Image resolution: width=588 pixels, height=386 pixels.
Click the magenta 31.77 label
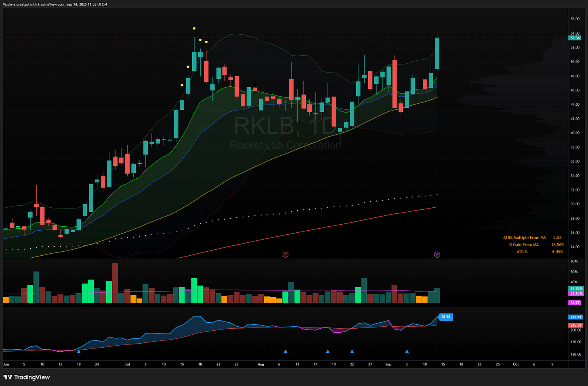(575, 303)
